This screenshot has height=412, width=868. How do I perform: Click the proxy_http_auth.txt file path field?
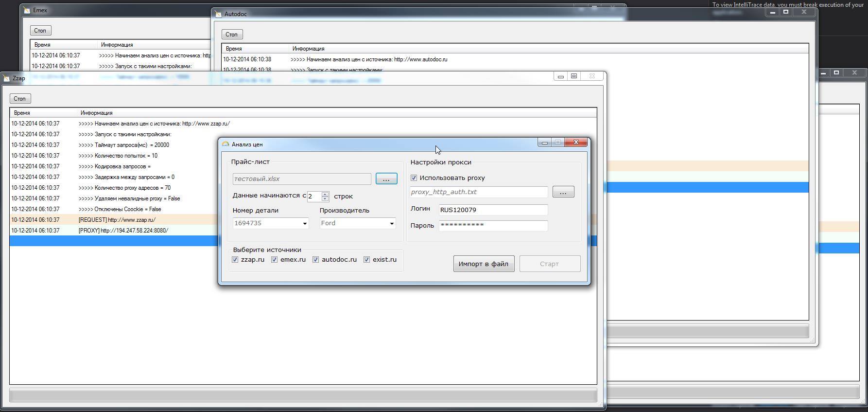tap(479, 192)
